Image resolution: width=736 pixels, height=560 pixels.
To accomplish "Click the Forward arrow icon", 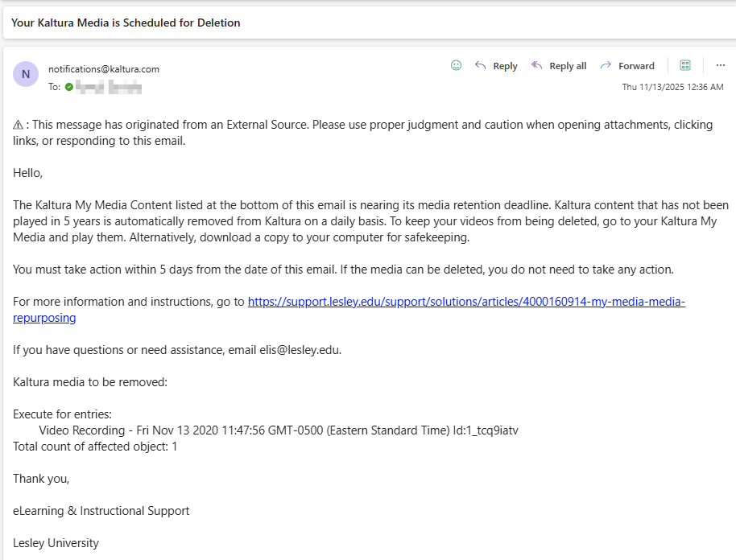I will pos(606,65).
